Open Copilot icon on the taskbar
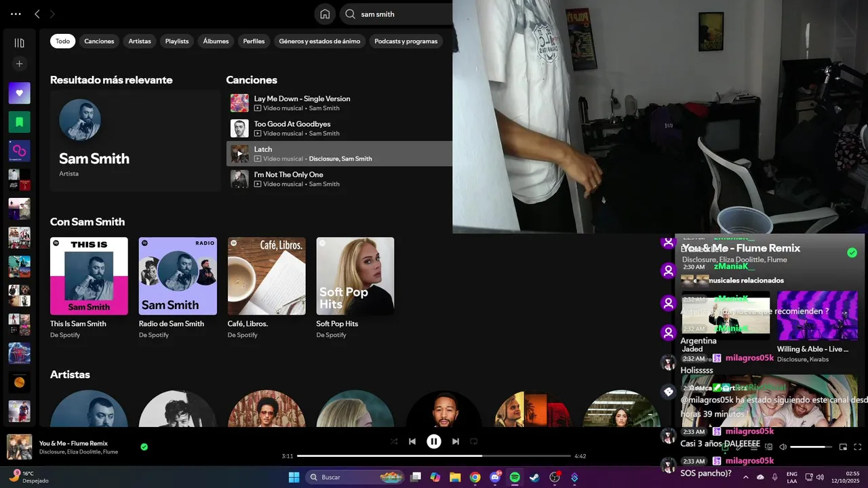 435,477
